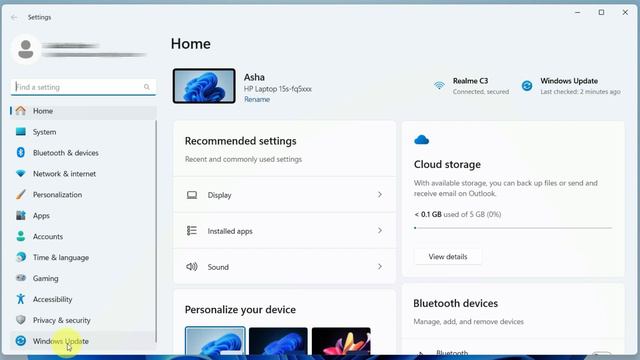
Task: Click the Network & internet wifi icon
Action: (x=20, y=173)
